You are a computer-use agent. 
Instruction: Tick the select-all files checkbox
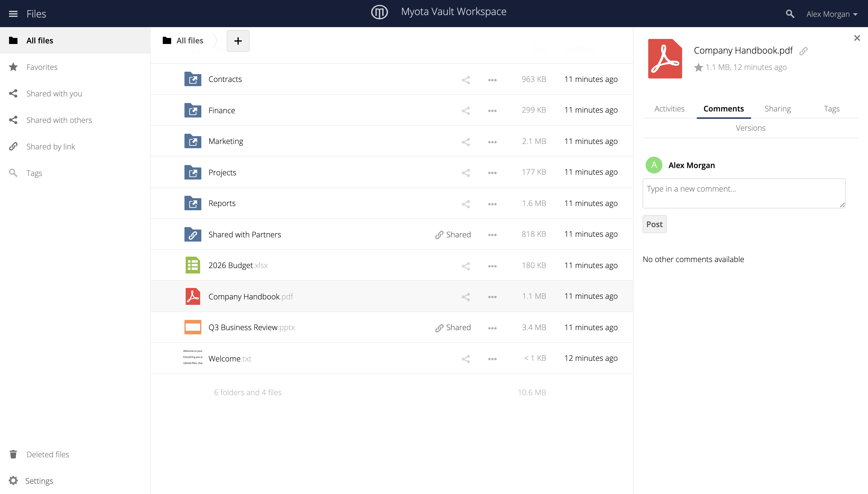click(x=197, y=49)
